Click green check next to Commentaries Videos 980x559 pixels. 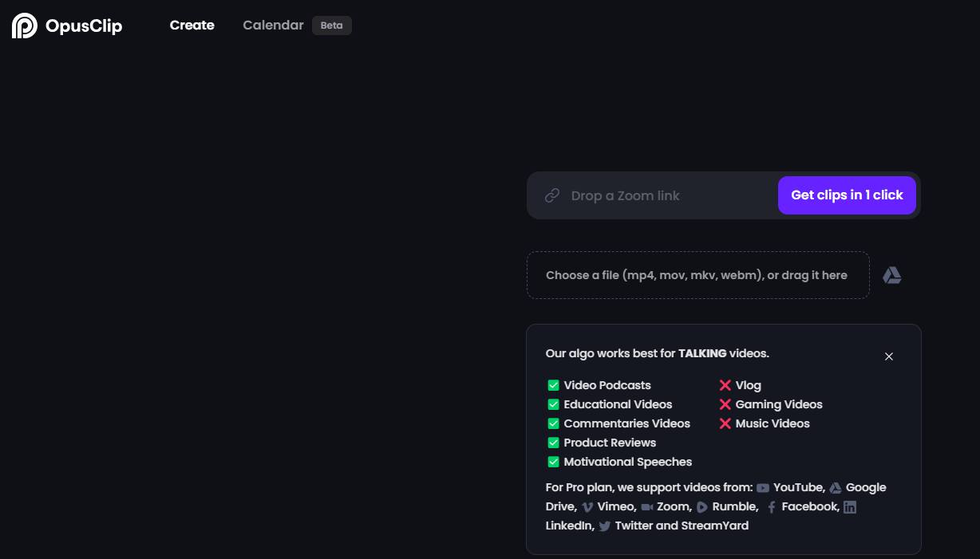(x=553, y=423)
